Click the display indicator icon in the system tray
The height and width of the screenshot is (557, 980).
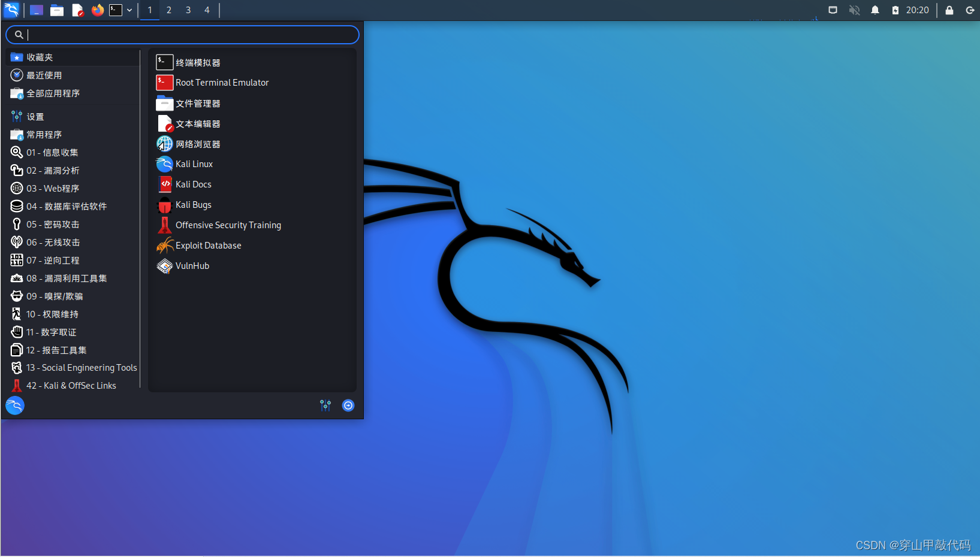(833, 10)
